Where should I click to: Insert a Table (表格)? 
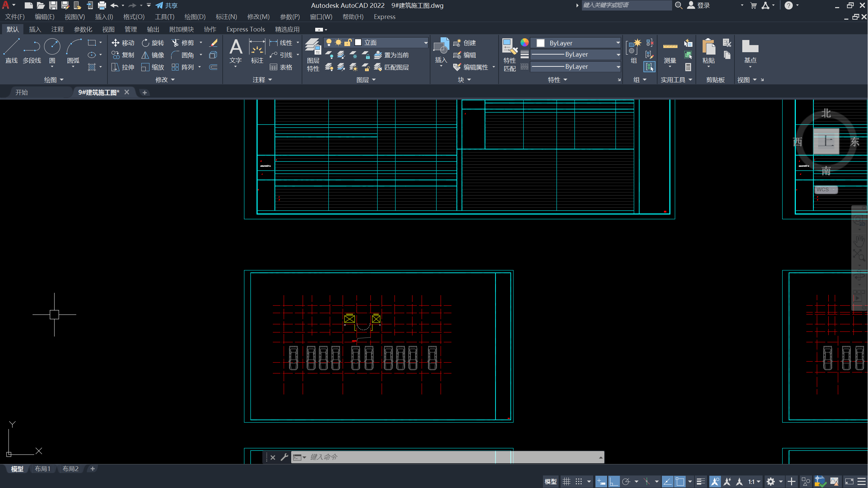pyautogui.click(x=281, y=67)
